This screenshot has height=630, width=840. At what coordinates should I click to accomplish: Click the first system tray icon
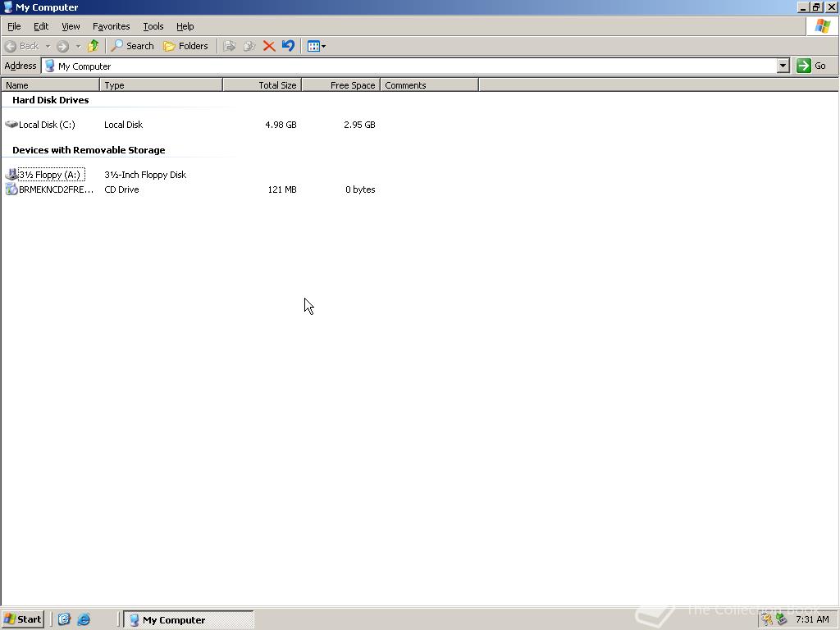coord(767,619)
